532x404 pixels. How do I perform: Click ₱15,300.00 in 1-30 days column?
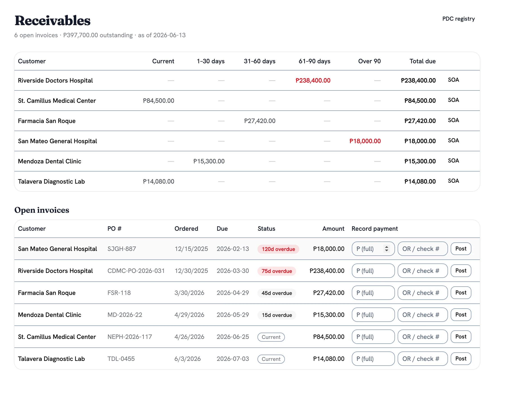pos(209,161)
